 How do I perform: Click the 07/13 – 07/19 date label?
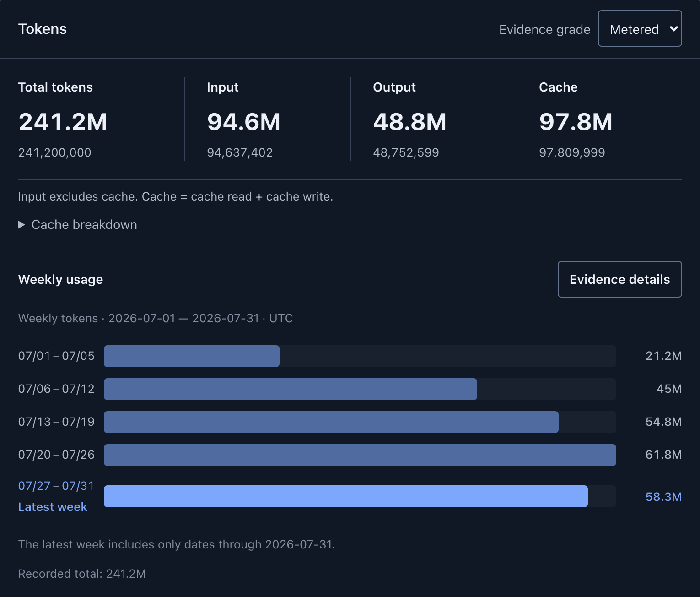(x=56, y=422)
